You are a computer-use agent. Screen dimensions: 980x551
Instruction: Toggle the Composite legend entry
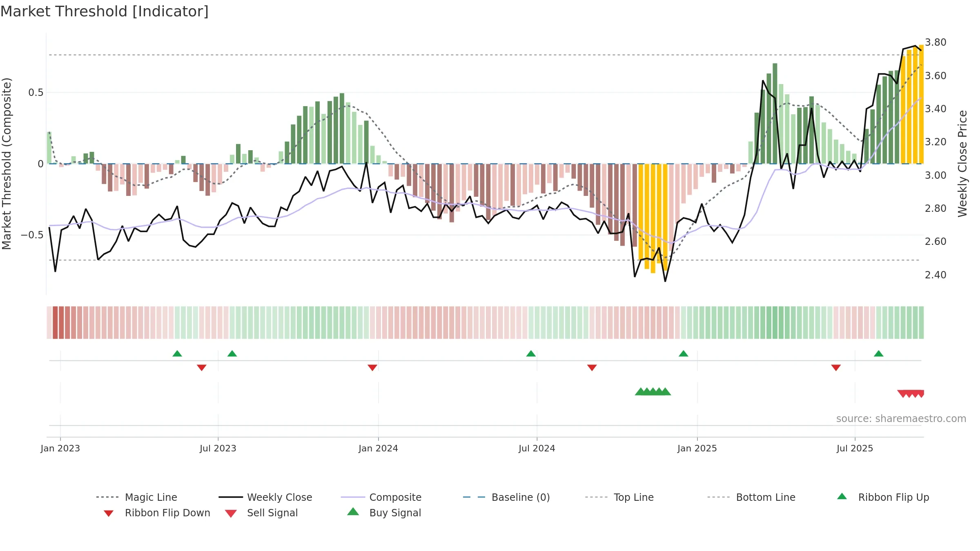click(x=381, y=497)
